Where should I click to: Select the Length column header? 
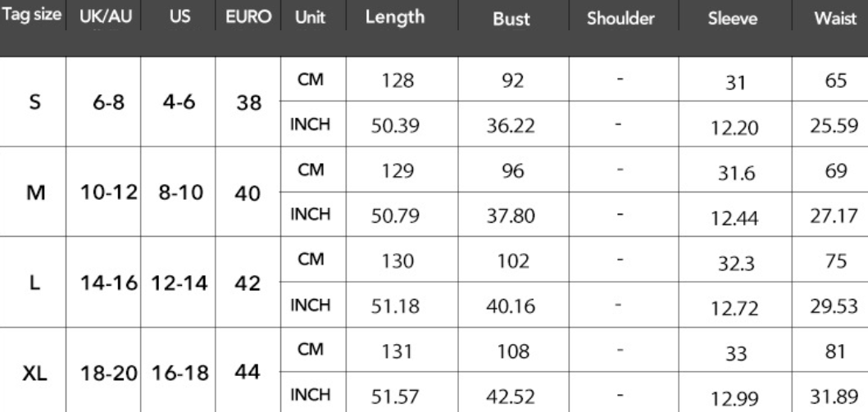click(x=395, y=16)
